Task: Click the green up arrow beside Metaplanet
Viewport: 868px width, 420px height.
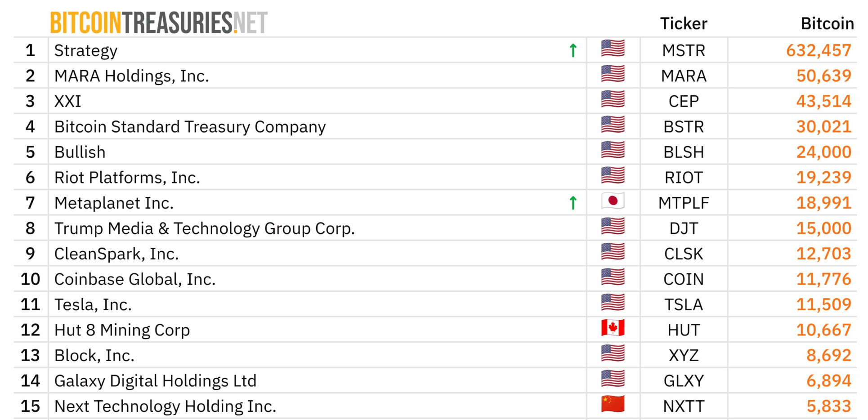Action: pyautogui.click(x=573, y=203)
